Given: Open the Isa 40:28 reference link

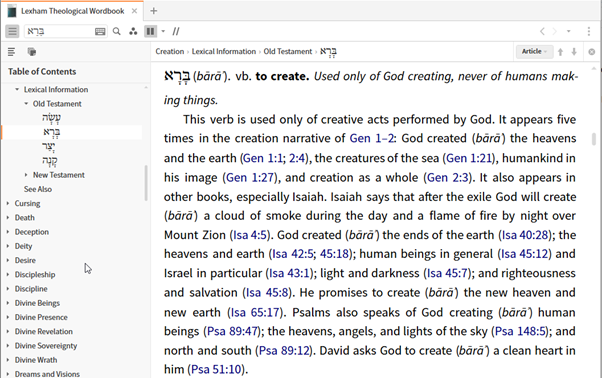Looking at the screenshot, I should [524, 235].
